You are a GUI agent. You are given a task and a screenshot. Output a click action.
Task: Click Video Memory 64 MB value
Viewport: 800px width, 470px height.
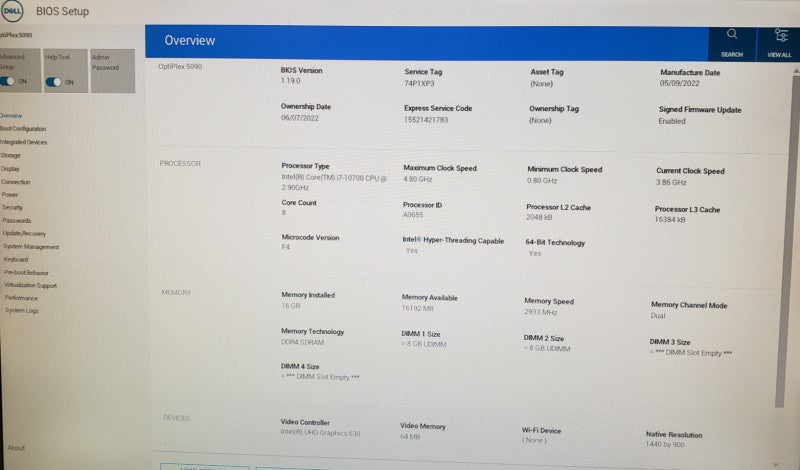point(410,437)
